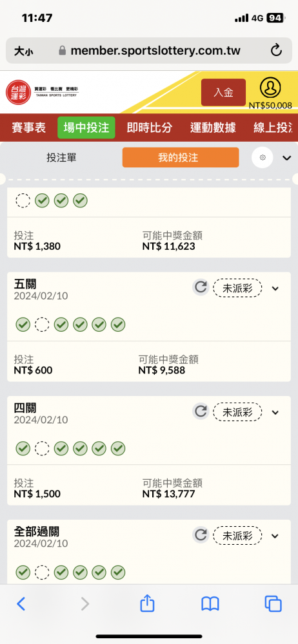This screenshot has height=644, width=298.
Task: Reload the page in Safari address bar
Action: tap(276, 51)
